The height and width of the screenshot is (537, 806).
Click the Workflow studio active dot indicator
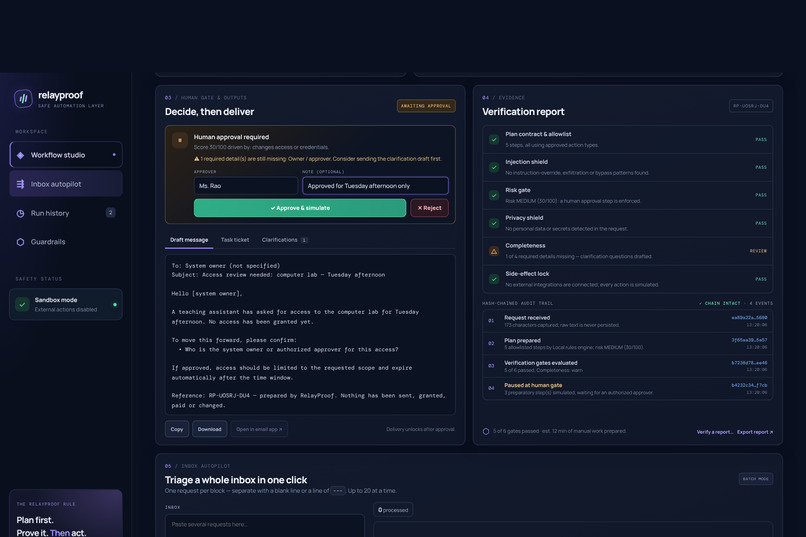[114, 155]
